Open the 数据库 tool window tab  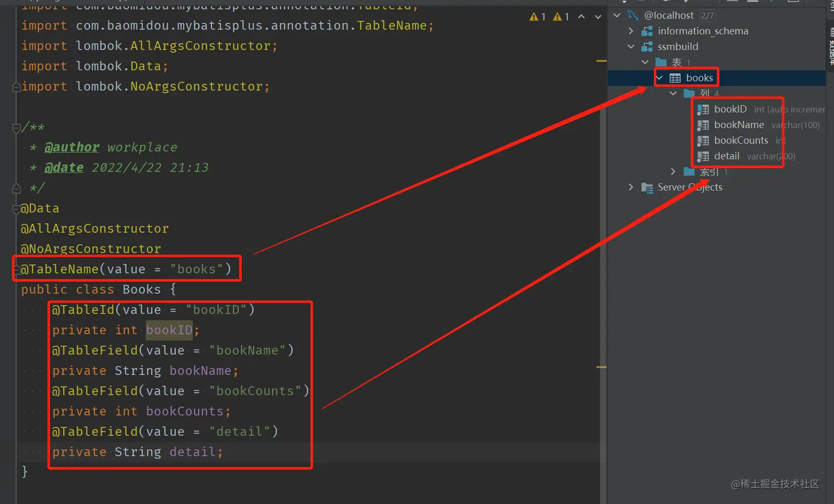[831, 45]
